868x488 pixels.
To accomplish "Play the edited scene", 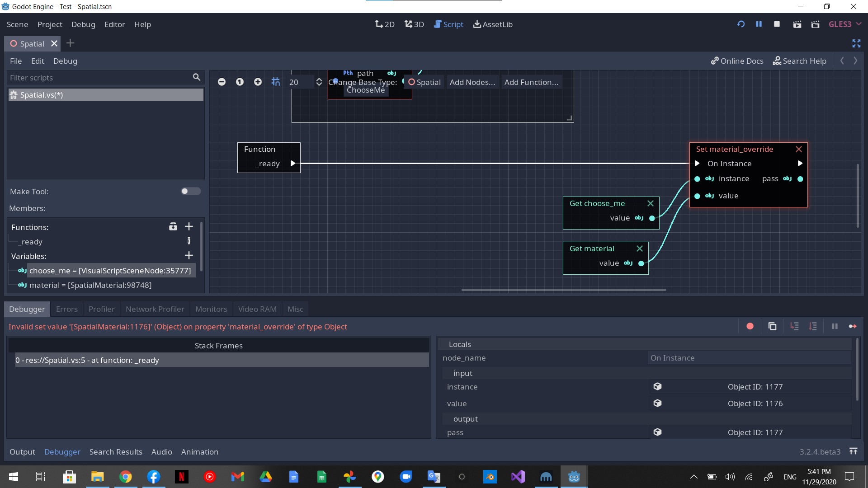I will tap(797, 24).
